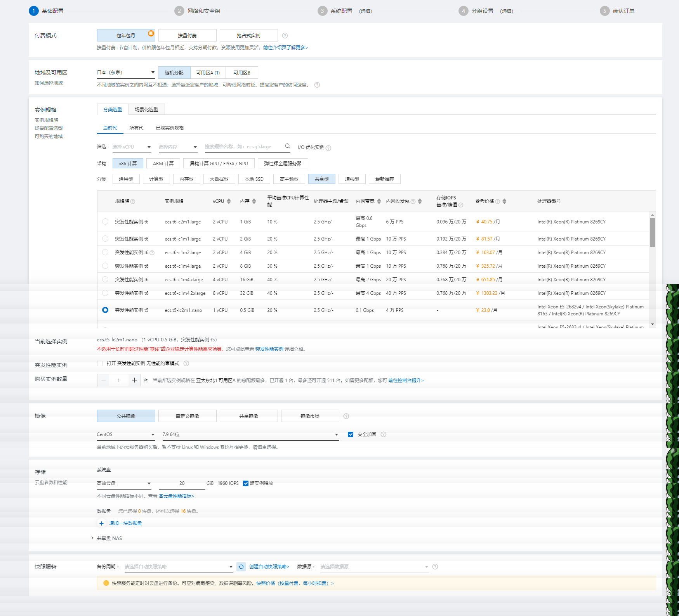The height and width of the screenshot is (616, 679).
Task: Open link 前往介绍页了解更多
Action: pyautogui.click(x=285, y=48)
